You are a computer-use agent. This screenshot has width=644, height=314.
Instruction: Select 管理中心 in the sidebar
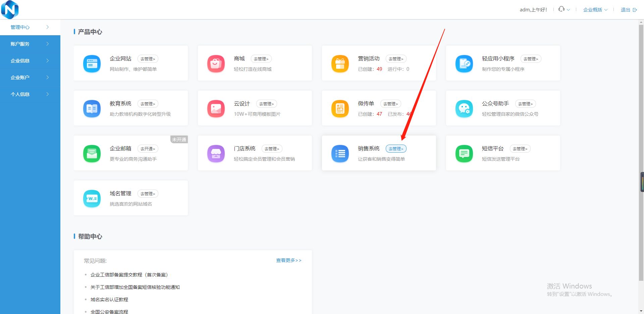[20, 27]
